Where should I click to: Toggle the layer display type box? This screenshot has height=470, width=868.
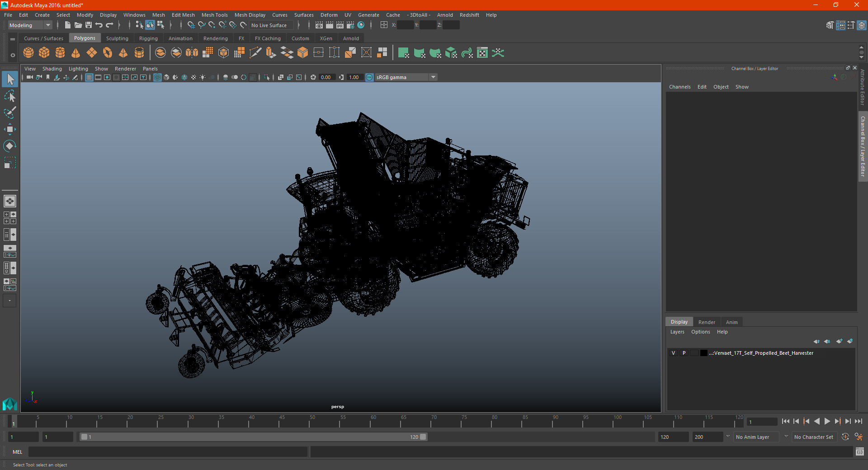click(x=694, y=353)
